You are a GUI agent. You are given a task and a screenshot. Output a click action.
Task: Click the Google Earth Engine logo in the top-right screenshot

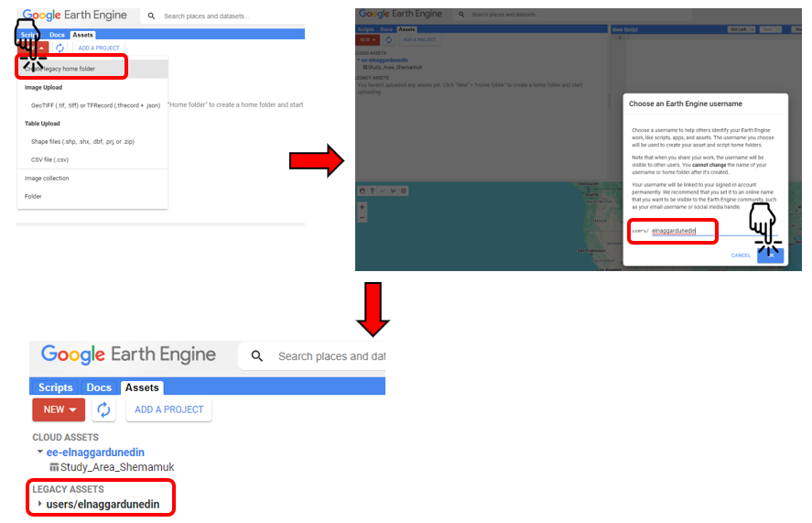tap(400, 14)
